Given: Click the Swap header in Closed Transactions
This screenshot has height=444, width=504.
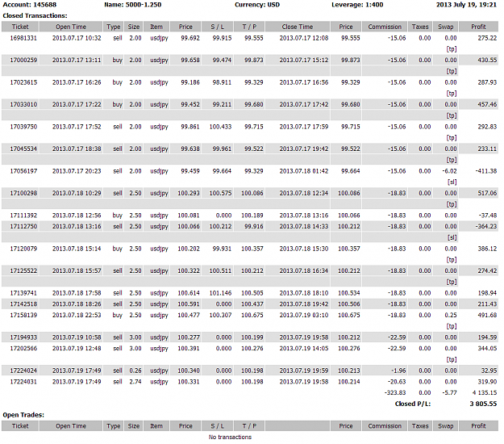Looking at the screenshot, I should point(445,27).
